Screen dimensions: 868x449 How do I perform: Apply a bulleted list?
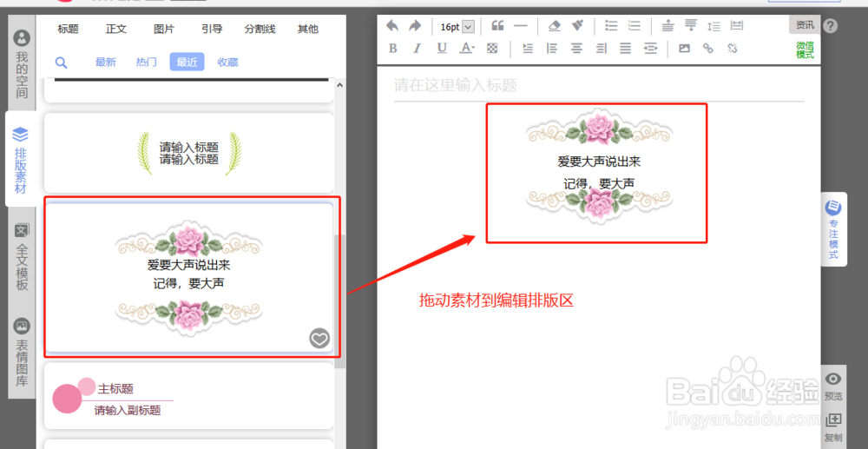coord(611,25)
